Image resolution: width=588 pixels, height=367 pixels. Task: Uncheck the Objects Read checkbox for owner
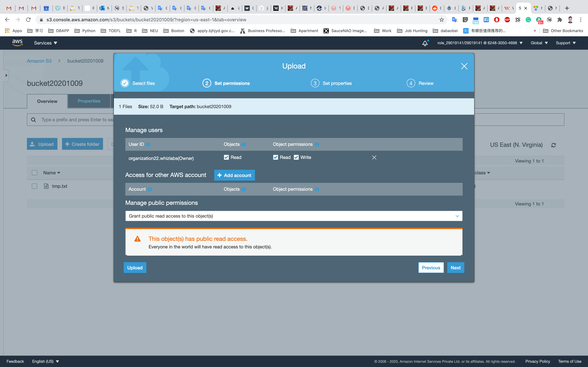(226, 157)
